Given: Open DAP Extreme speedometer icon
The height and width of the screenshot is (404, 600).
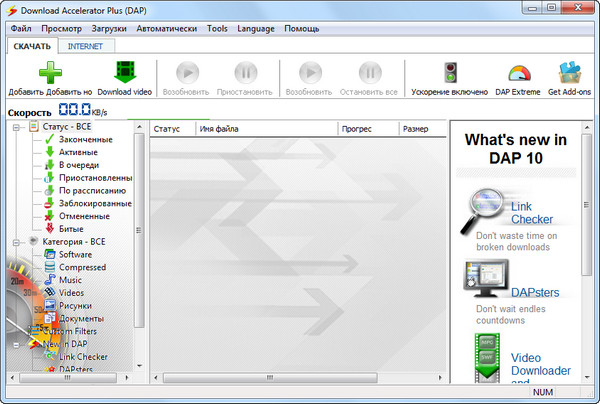Looking at the screenshot, I should [519, 74].
